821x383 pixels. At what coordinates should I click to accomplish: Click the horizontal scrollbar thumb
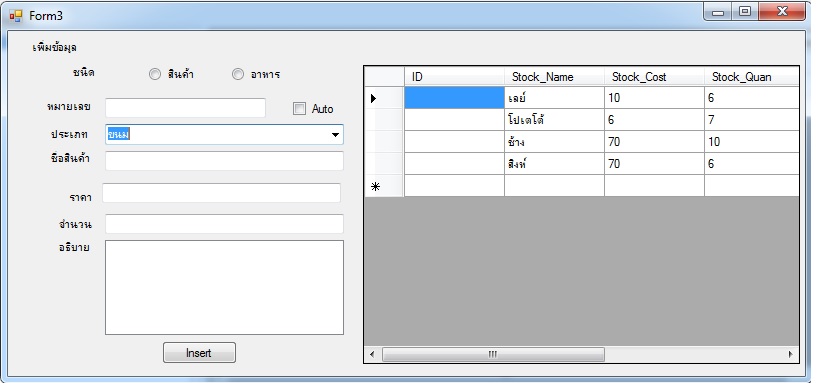(x=493, y=354)
